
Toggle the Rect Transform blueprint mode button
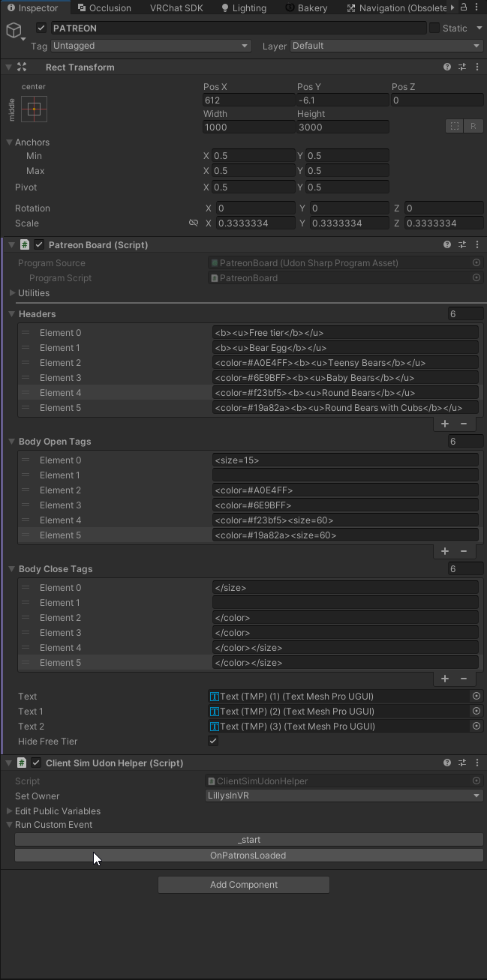(454, 126)
